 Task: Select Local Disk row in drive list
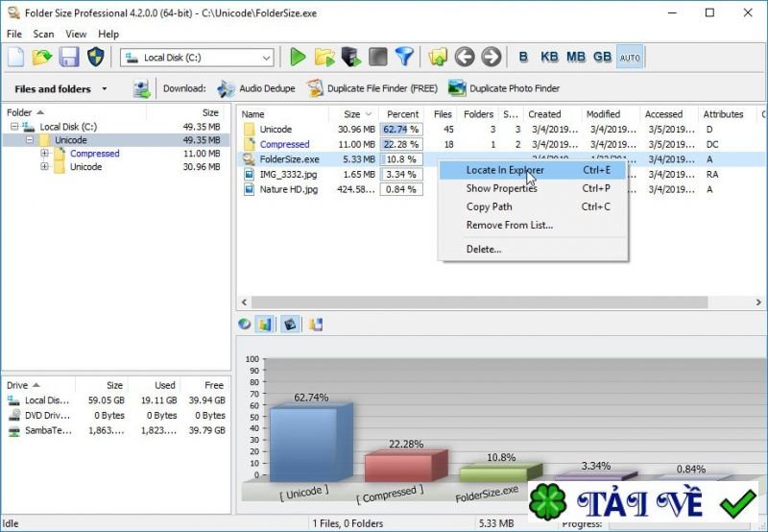click(x=115, y=400)
